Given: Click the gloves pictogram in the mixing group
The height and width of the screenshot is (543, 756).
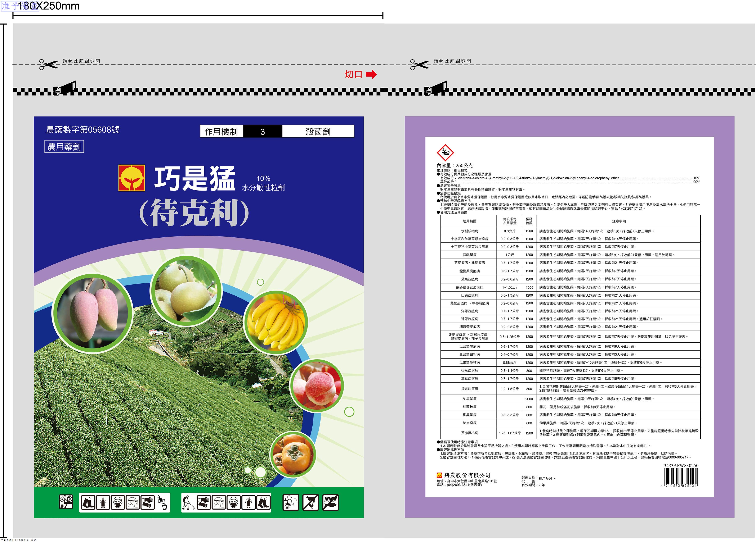Looking at the screenshot, I should pos(147,502).
